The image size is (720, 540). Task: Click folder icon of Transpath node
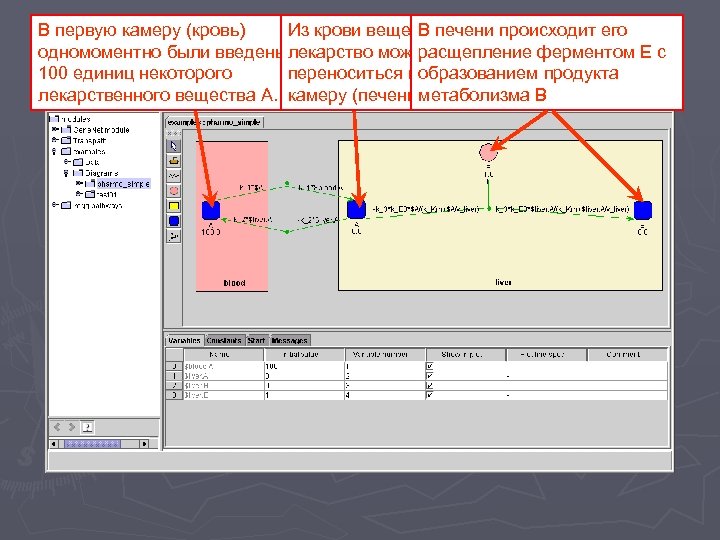pyautogui.click(x=66, y=141)
